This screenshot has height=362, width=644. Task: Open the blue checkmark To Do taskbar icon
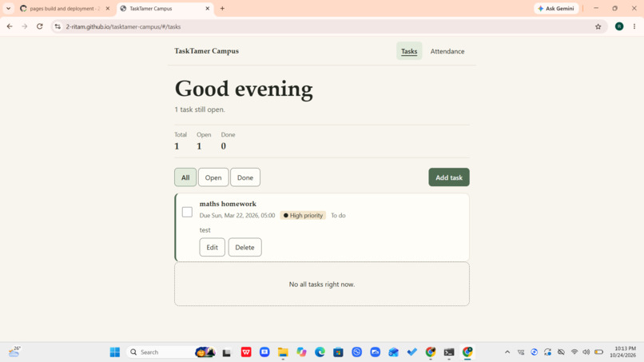tap(412, 352)
